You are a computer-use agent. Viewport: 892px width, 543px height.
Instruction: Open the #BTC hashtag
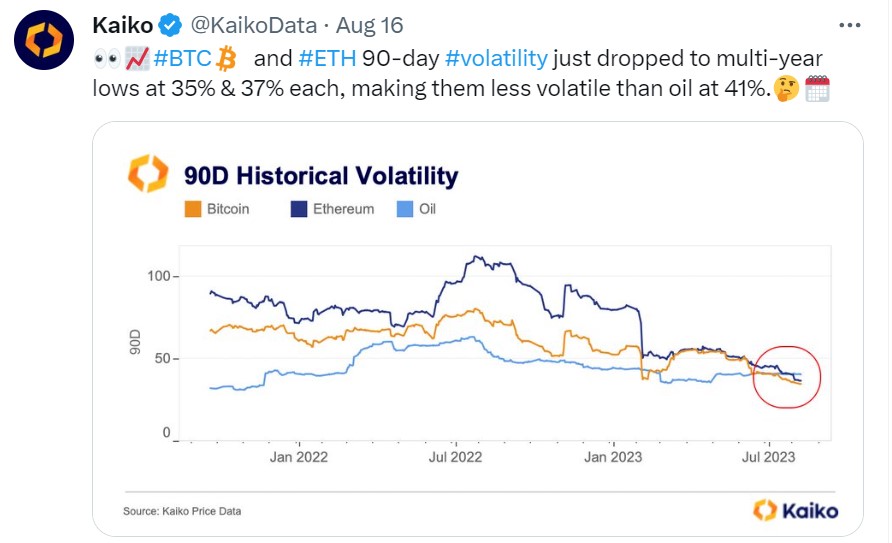[182, 59]
